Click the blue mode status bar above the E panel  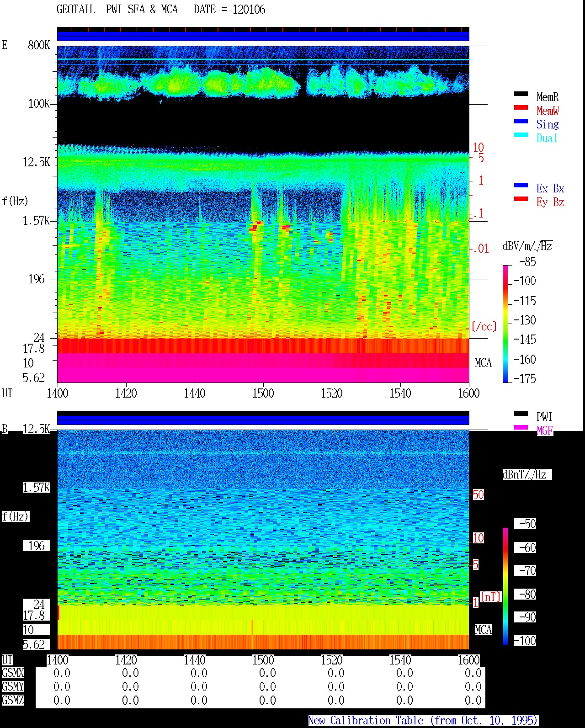coord(263,36)
